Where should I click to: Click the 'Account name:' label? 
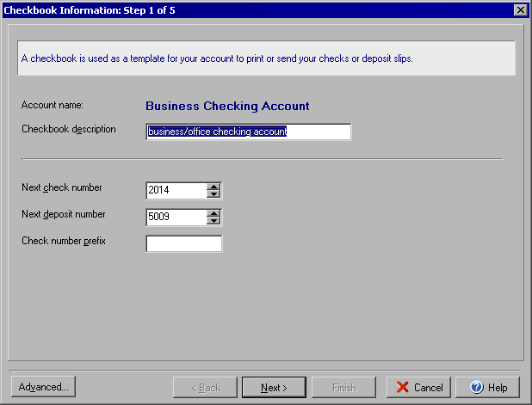coord(53,105)
